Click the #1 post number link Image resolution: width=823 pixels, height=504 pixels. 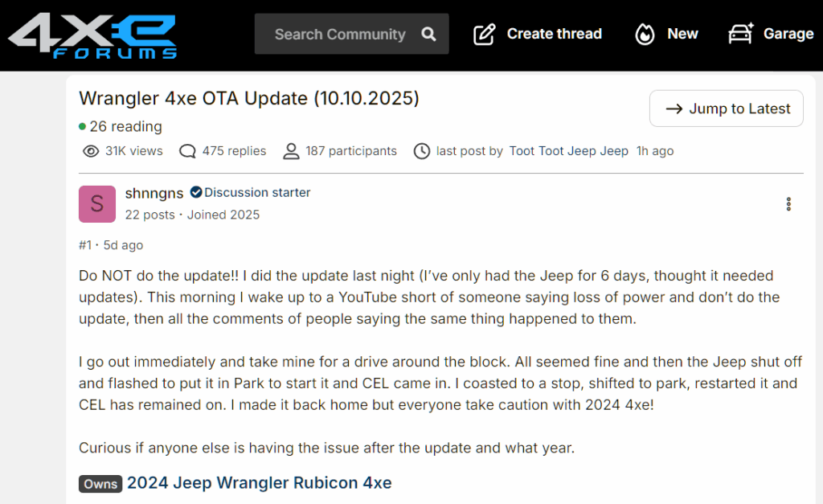(x=85, y=245)
